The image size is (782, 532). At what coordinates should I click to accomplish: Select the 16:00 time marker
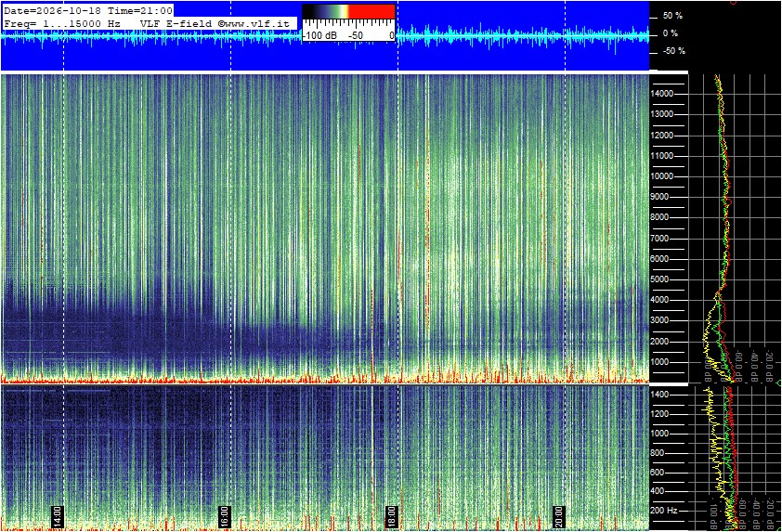[x=225, y=517]
